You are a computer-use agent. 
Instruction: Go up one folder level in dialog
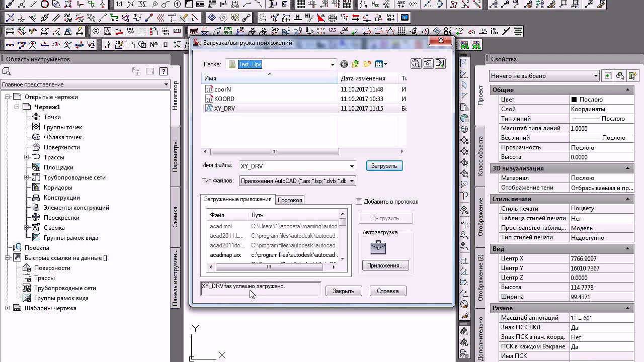point(356,64)
